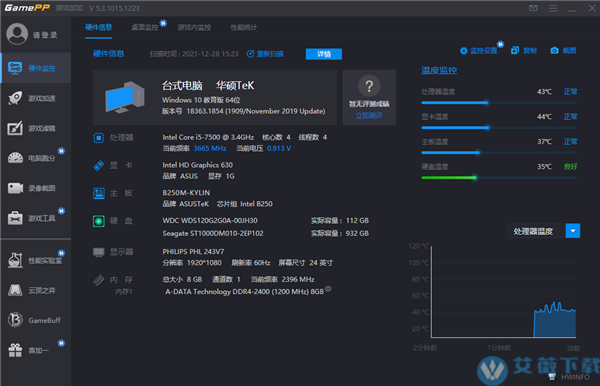Click the green 良好 disk status
Screen dimensions: 600x386
(x=570, y=167)
